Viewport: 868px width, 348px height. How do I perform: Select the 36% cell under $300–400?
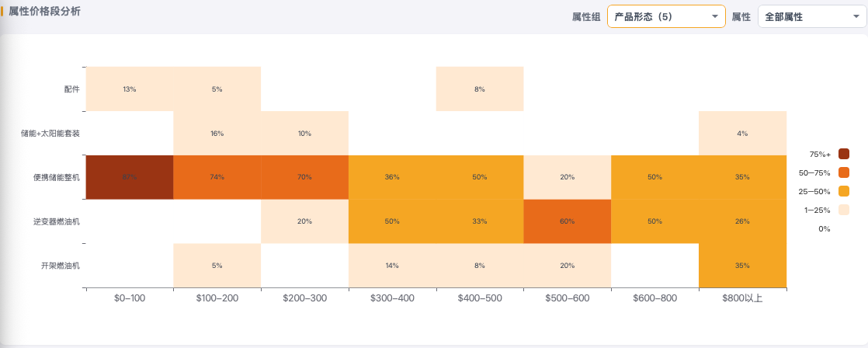pos(392,177)
